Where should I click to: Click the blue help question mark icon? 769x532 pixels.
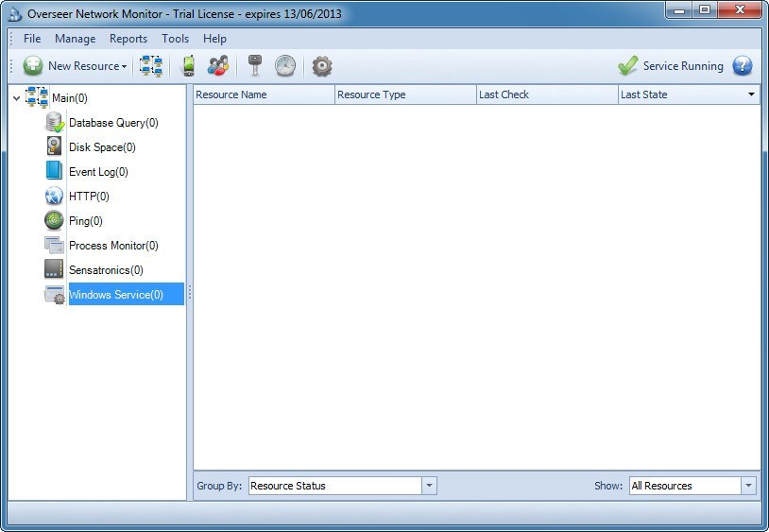pos(743,66)
